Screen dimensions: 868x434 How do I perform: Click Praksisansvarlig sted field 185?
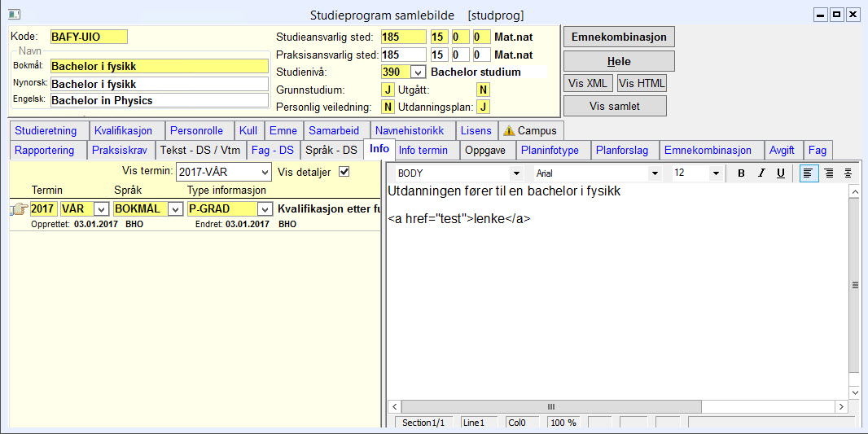[x=404, y=55]
